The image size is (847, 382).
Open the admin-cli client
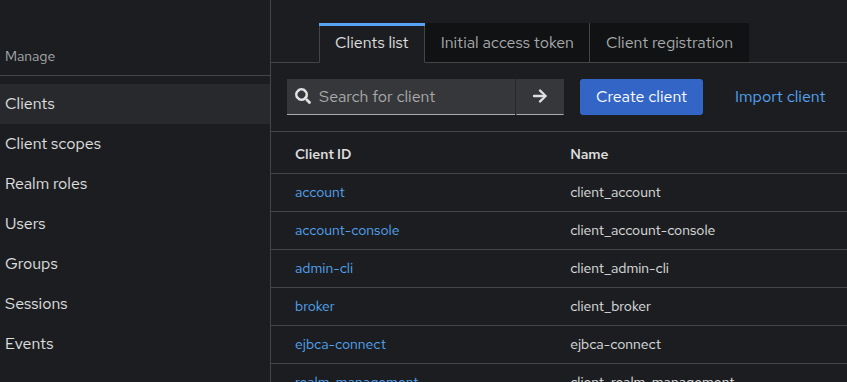324,269
